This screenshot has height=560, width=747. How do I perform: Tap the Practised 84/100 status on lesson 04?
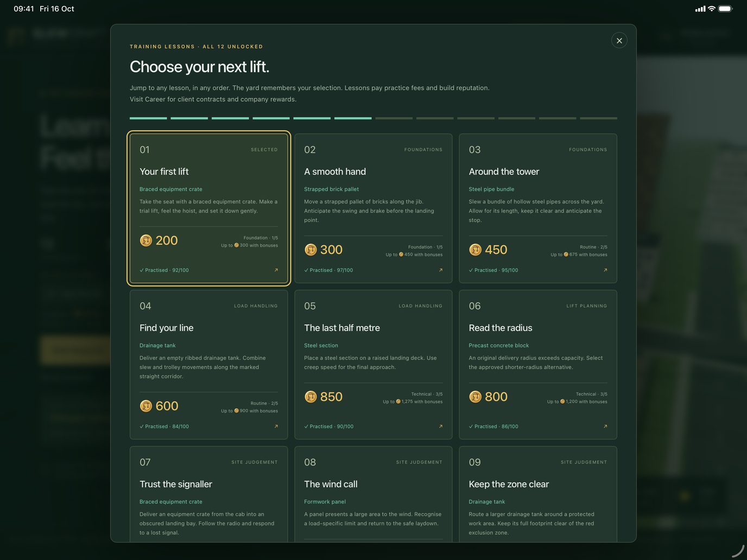click(x=164, y=427)
